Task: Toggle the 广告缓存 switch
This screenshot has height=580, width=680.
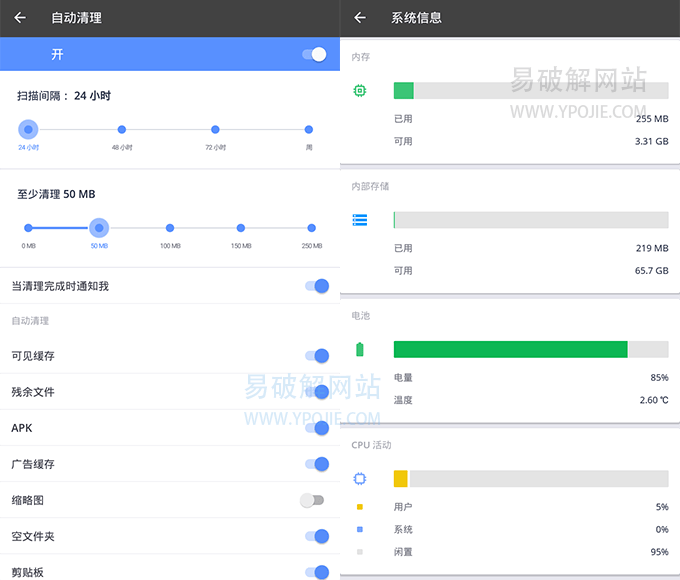Action: tap(317, 464)
